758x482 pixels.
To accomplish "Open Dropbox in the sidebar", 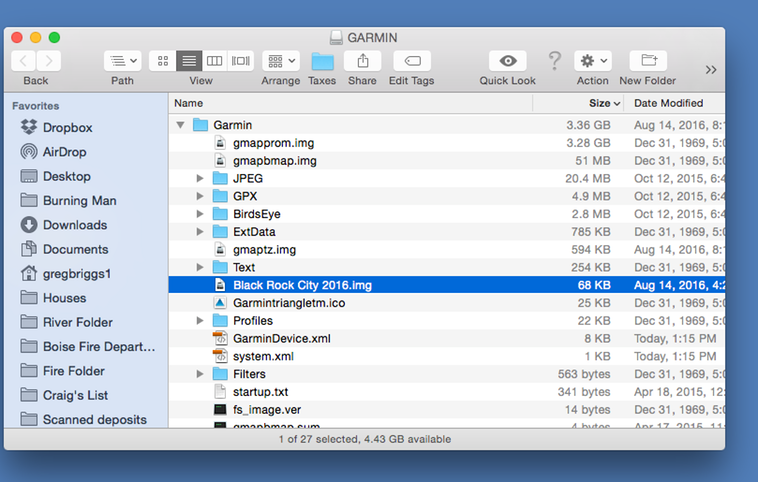I will [x=68, y=128].
